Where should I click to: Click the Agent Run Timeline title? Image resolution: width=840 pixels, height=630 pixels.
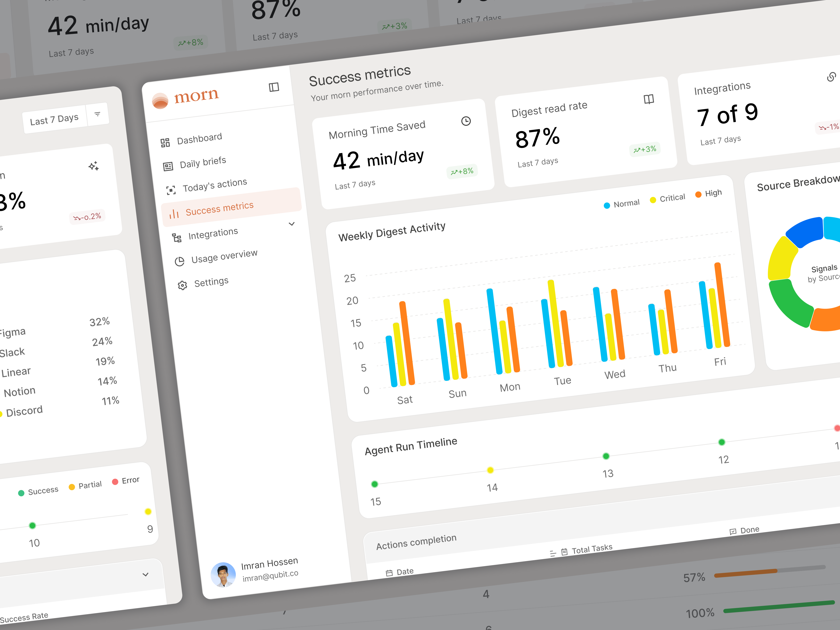pyautogui.click(x=411, y=446)
